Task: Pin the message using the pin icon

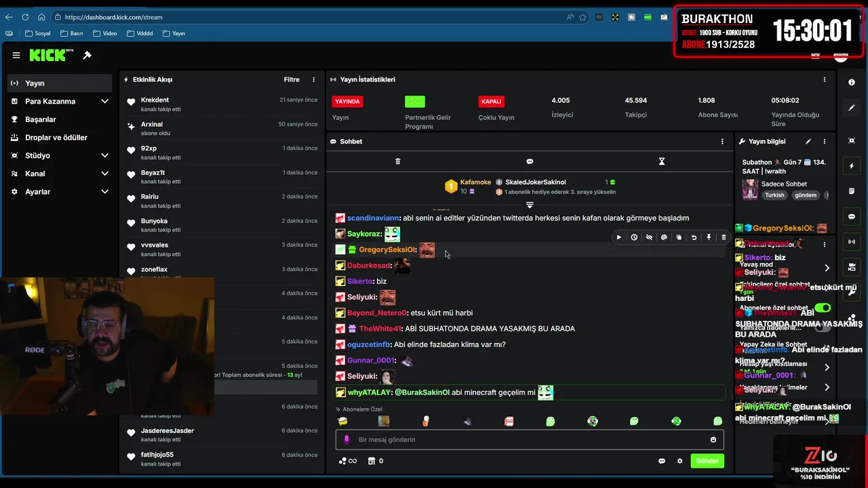Action: [x=709, y=237]
